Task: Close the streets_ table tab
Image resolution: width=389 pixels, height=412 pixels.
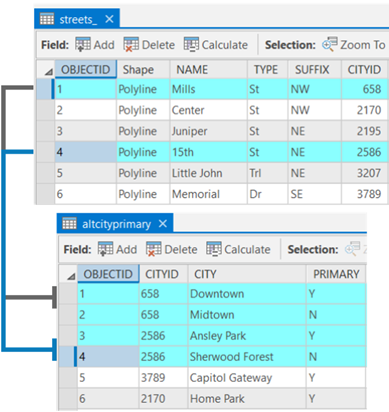Action: tap(109, 19)
